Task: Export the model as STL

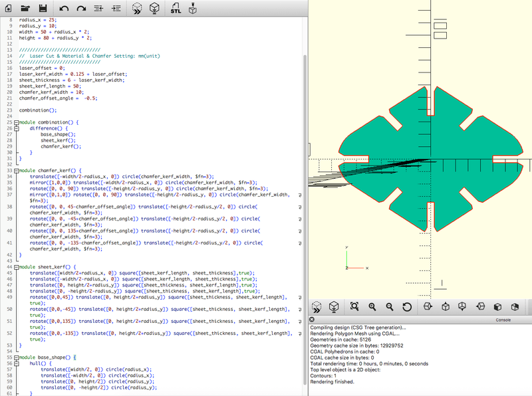Action: tap(176, 8)
